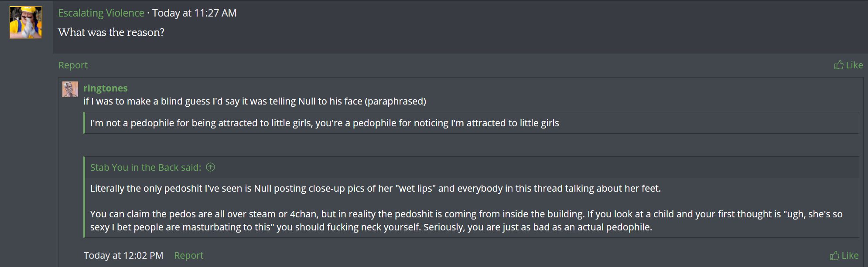
Task: Click thumbs-up icon on ringtones' comment
Action: (834, 255)
